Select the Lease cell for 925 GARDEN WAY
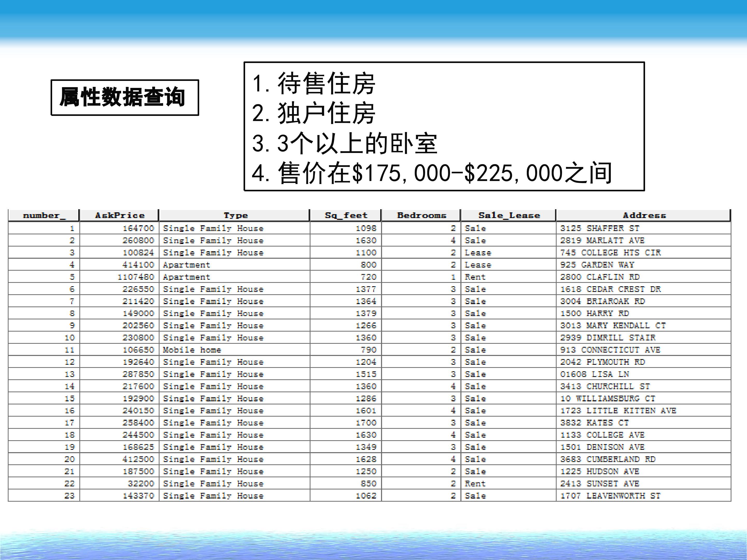 tap(509, 265)
